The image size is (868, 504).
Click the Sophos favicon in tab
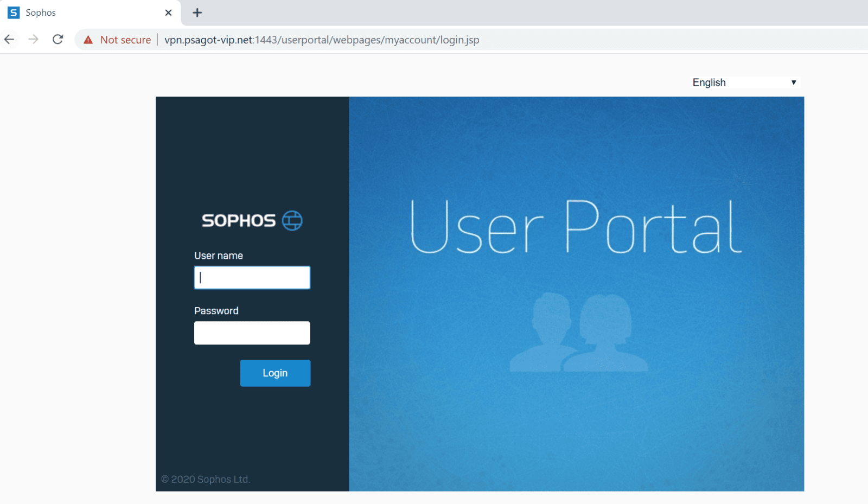pyautogui.click(x=14, y=12)
